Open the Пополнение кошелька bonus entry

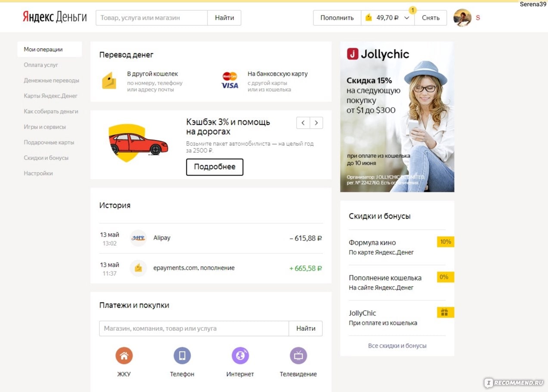pyautogui.click(x=397, y=282)
